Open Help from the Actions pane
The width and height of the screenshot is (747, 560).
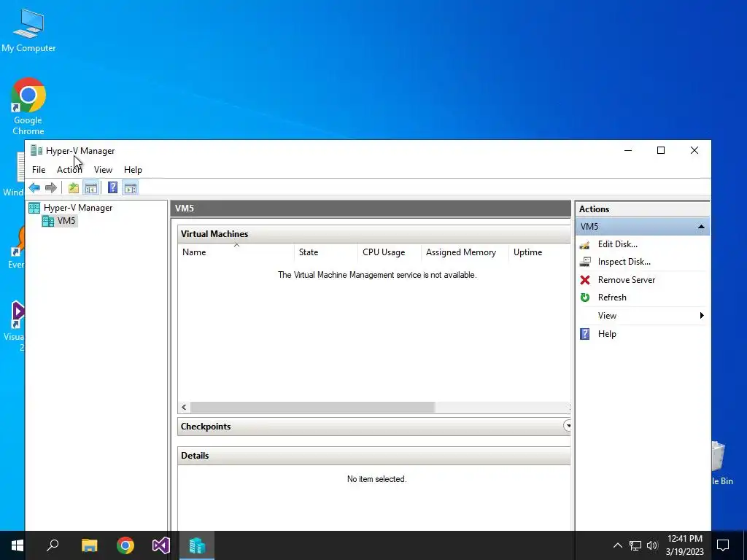(x=607, y=334)
